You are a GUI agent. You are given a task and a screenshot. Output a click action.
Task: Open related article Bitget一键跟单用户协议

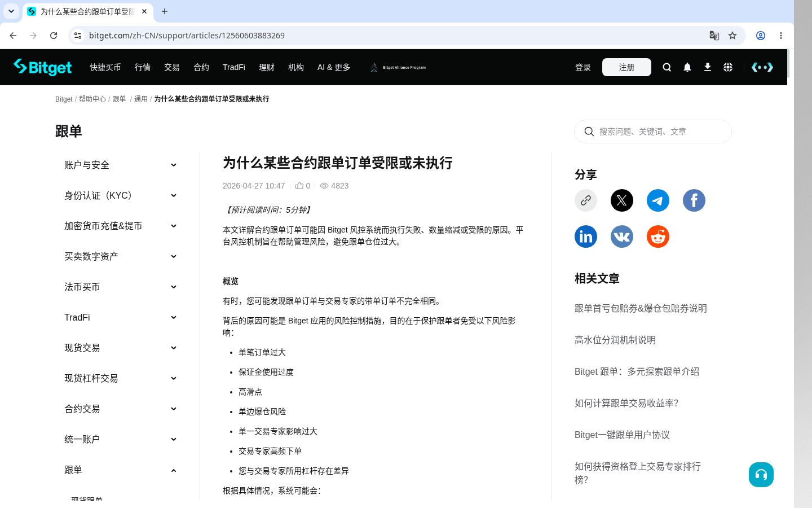[x=622, y=435]
